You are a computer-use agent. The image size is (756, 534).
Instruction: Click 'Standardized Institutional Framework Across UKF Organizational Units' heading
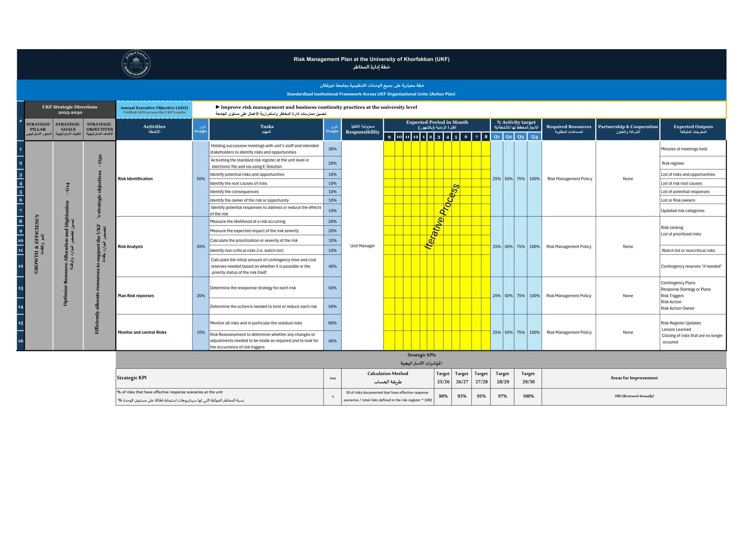[371, 94]
